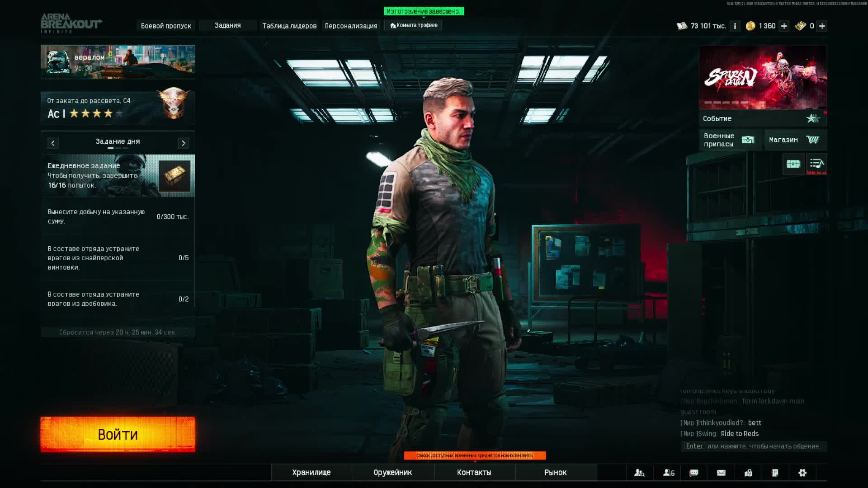Open Военные припасы supplies
Viewport: 868px width, 488px height.
[729, 140]
